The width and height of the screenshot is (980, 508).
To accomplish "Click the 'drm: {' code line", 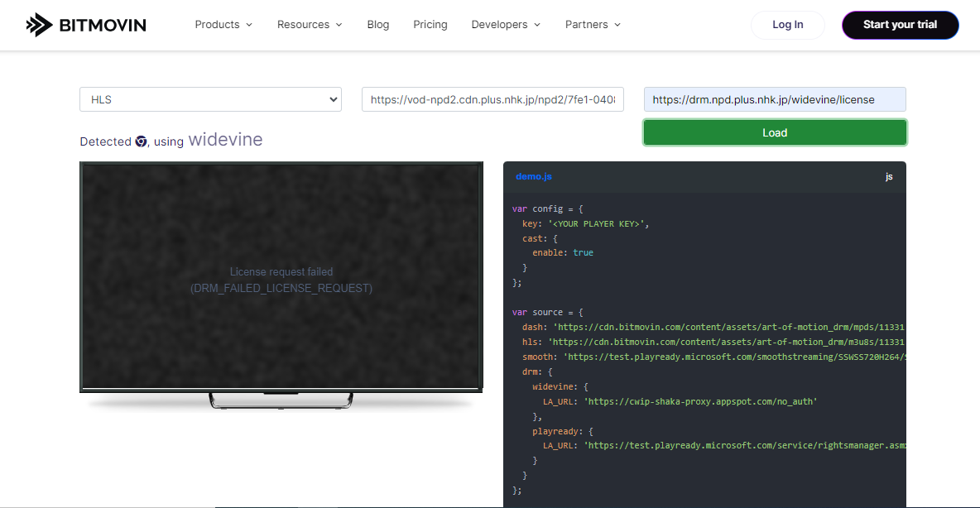I will pos(537,371).
